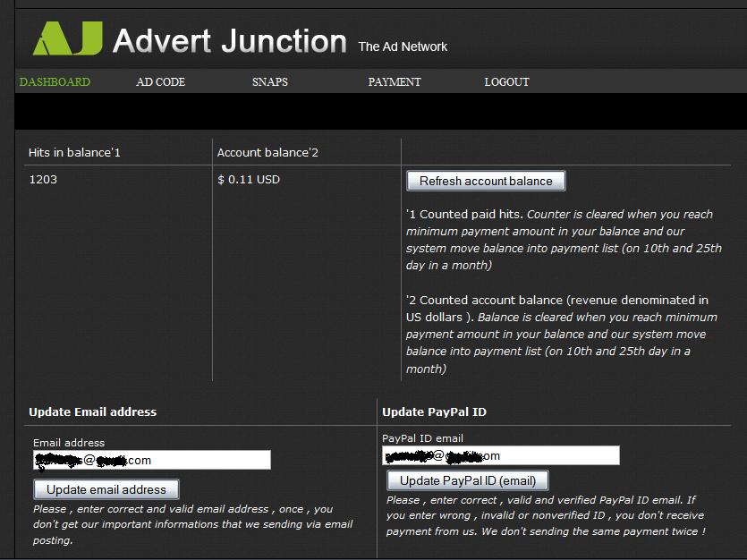Open the Dashboard menu item

coord(55,82)
